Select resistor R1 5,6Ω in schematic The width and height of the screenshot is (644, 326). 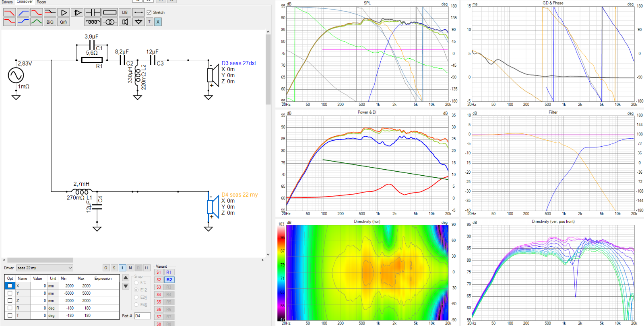click(x=92, y=60)
